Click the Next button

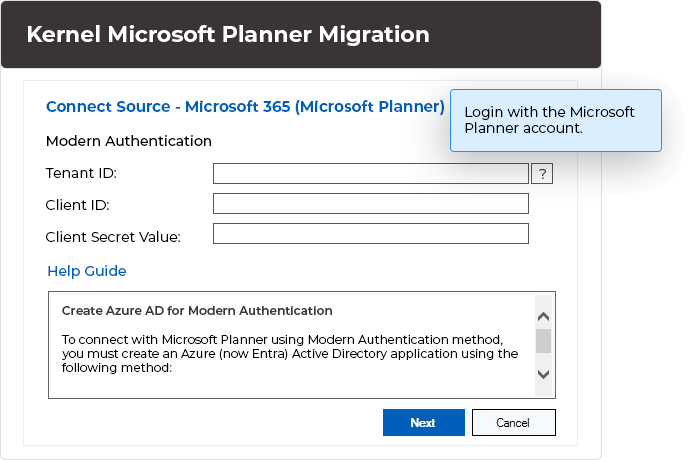tap(424, 422)
